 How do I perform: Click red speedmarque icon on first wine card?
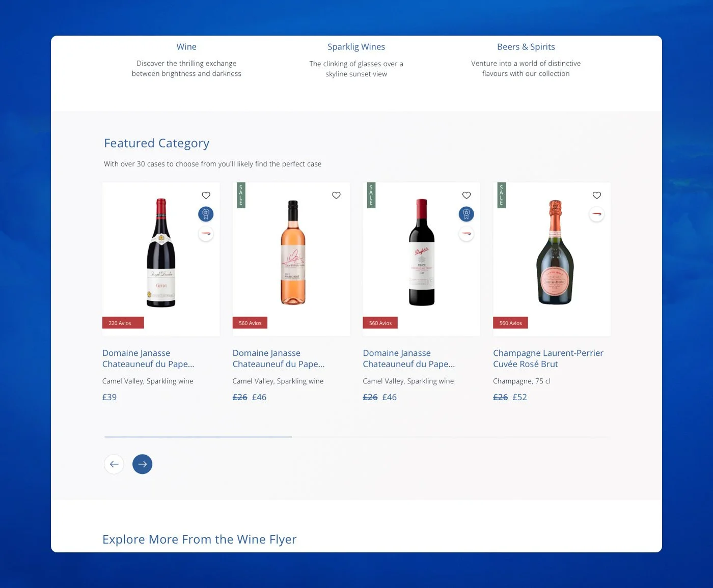[206, 234]
